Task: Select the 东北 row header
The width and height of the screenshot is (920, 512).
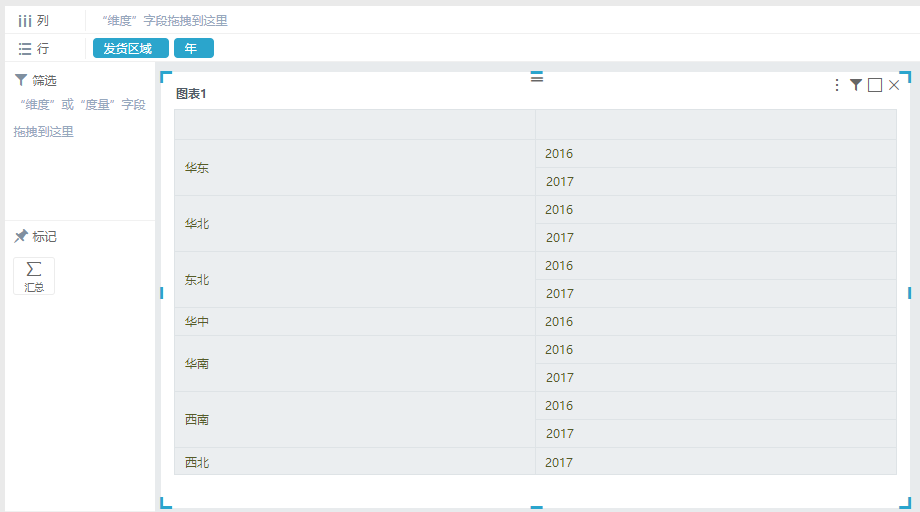Action: click(355, 280)
